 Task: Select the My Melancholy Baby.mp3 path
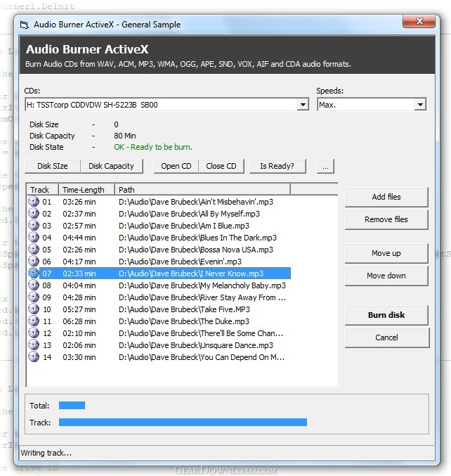[x=202, y=285]
